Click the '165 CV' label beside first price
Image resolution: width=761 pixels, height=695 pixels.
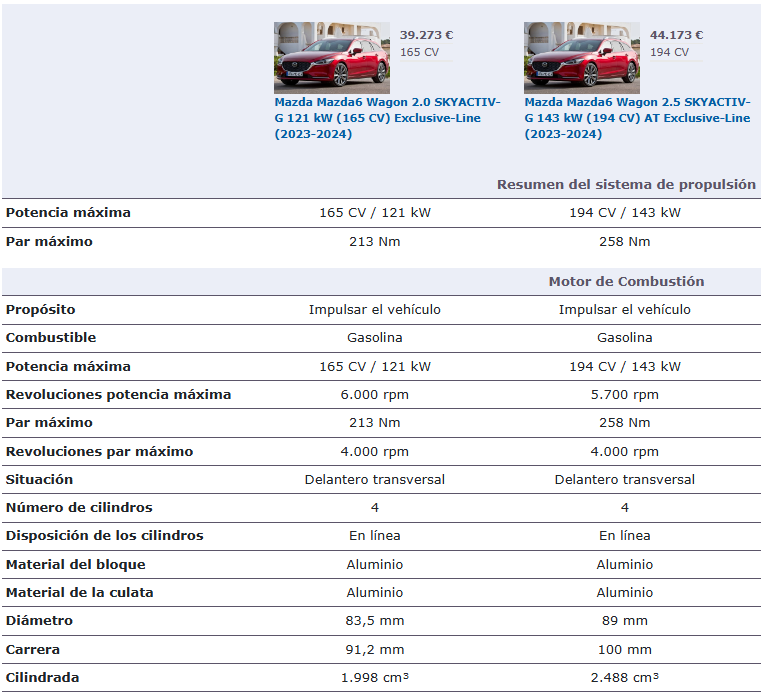click(x=419, y=52)
